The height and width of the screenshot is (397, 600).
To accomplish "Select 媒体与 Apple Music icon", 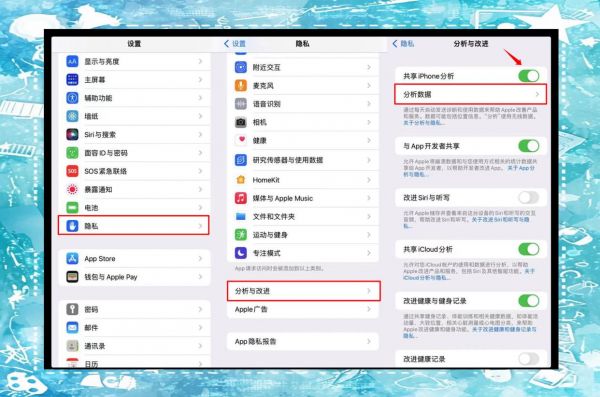I will tap(241, 198).
